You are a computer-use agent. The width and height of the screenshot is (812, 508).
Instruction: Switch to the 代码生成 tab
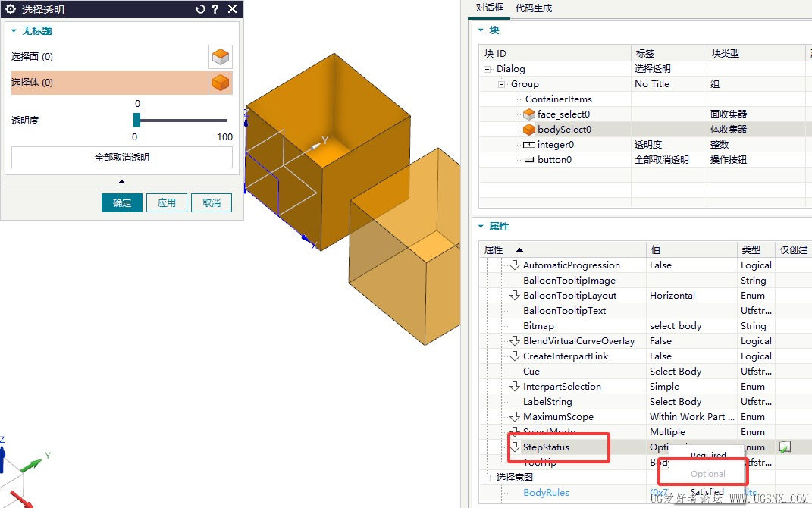(534, 8)
